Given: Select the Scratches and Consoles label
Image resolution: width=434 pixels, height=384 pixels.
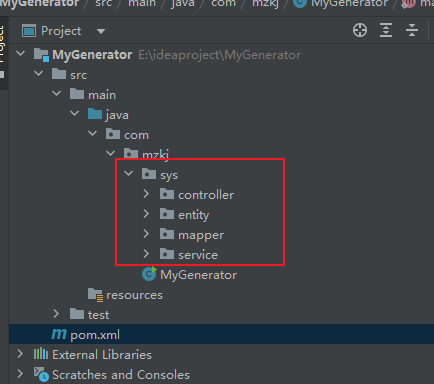Looking at the screenshot, I should pos(121,375).
